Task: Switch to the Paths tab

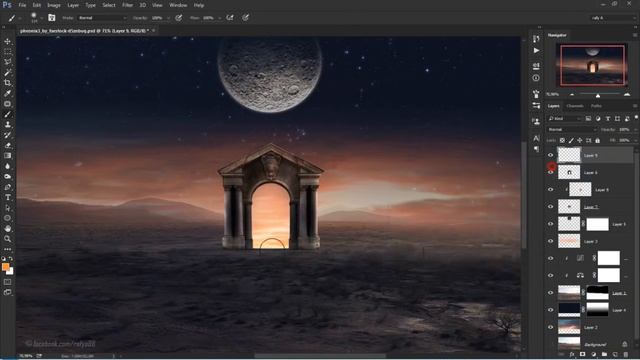Action: 596,106
